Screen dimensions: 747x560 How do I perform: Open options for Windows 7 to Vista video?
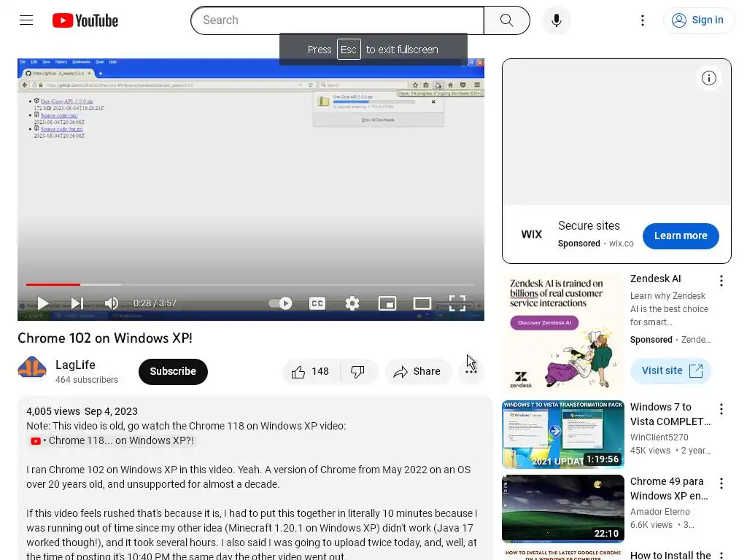[721, 409]
